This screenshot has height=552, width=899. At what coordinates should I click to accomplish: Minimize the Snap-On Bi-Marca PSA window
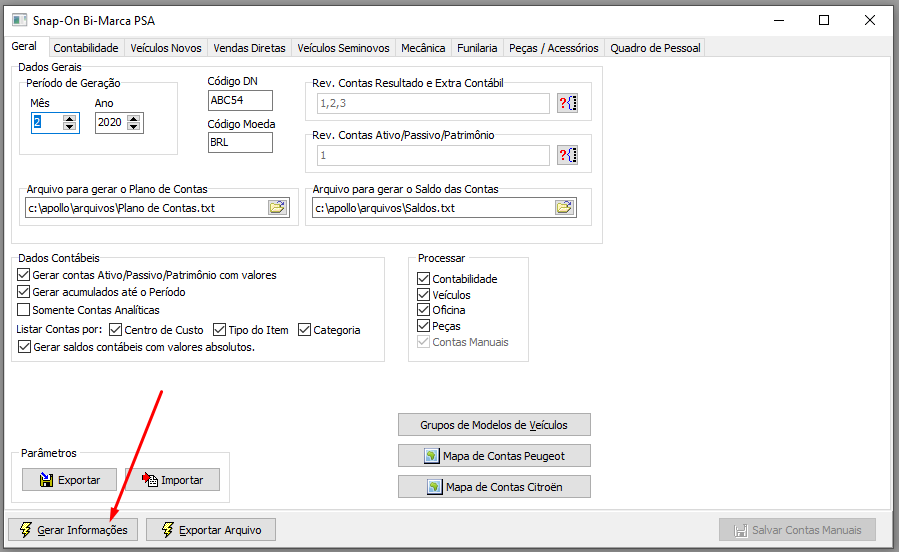[x=779, y=21]
